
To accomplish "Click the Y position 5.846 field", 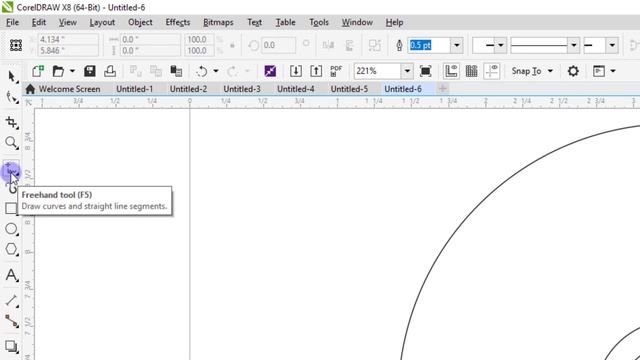I will pos(68,50).
